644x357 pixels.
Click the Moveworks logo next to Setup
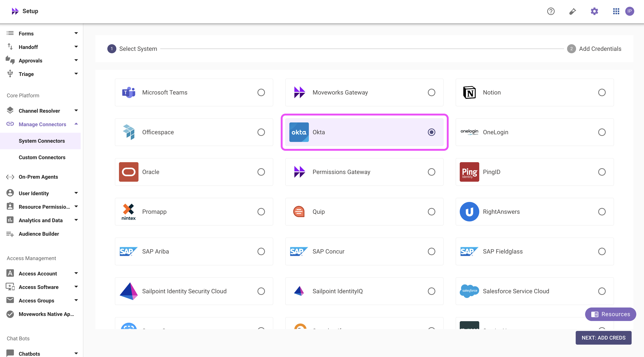click(15, 11)
